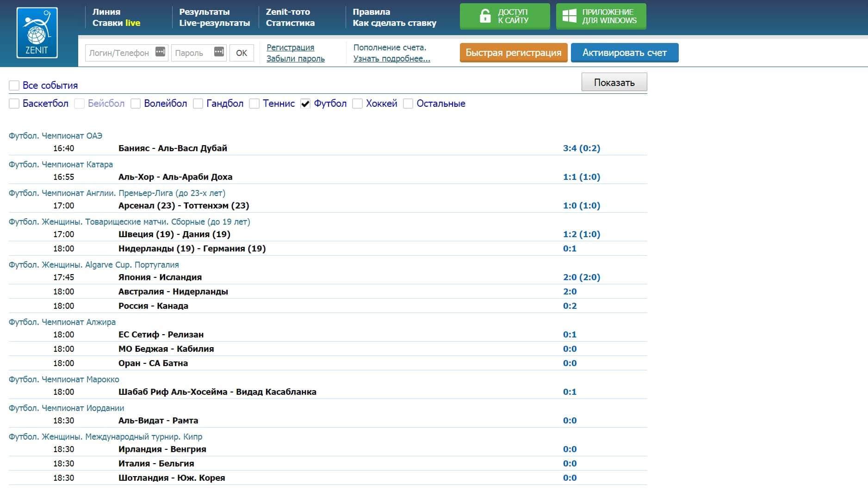Click the padlock icon on green button

click(x=485, y=16)
